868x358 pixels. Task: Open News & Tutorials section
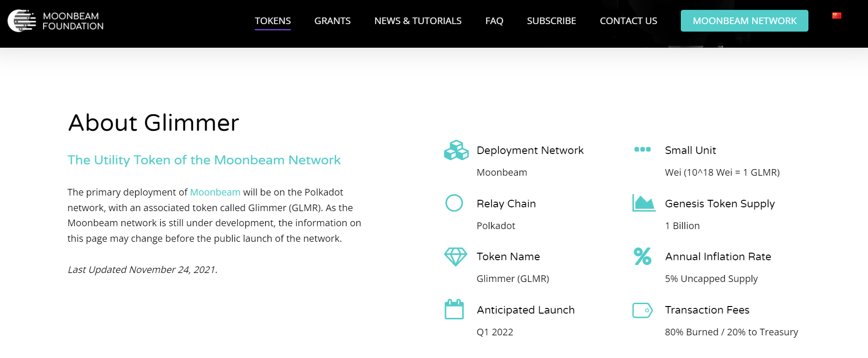pos(417,21)
